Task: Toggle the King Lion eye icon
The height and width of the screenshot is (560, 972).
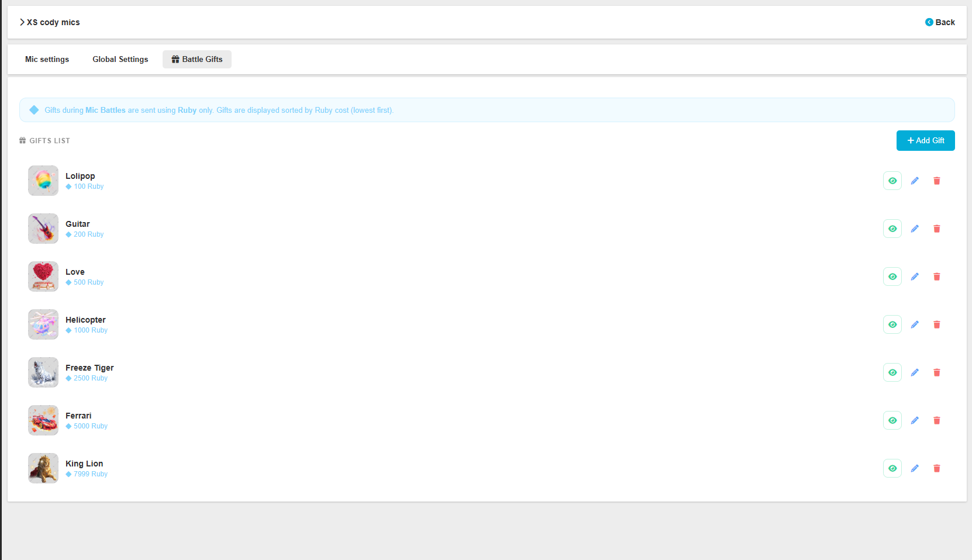Action: (x=892, y=468)
